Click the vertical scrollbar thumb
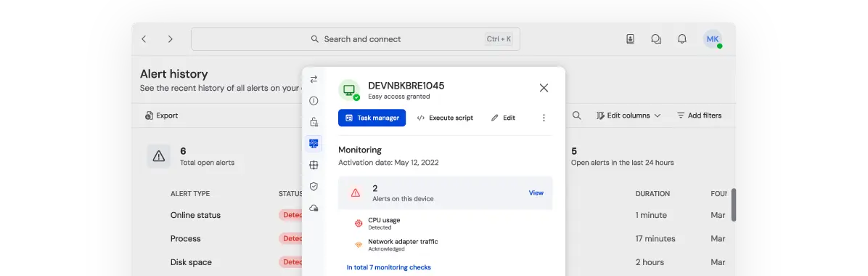The image size is (868, 276). 734,205
